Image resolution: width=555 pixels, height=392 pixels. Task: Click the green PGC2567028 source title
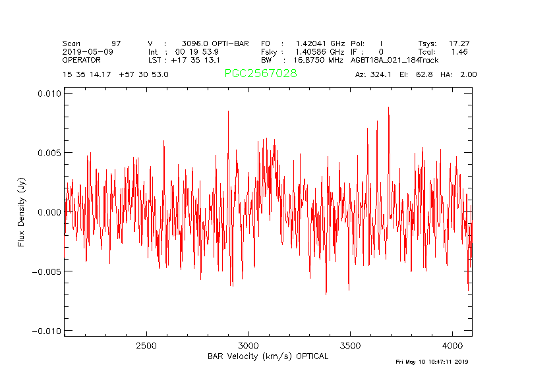260,74
